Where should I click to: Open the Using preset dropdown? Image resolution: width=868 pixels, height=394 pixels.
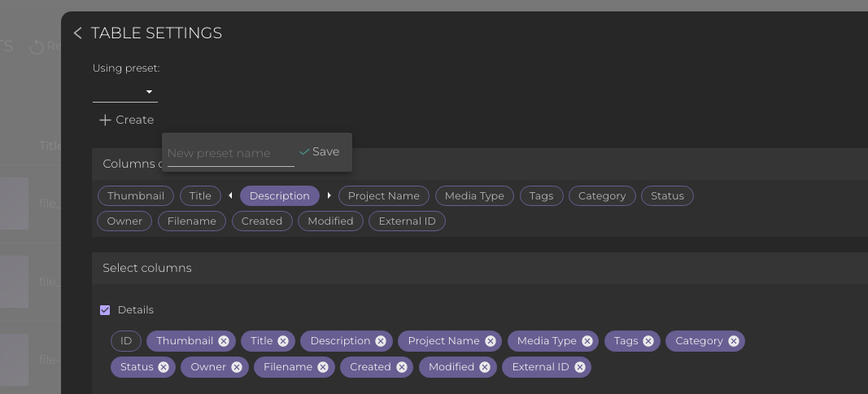pos(125,92)
